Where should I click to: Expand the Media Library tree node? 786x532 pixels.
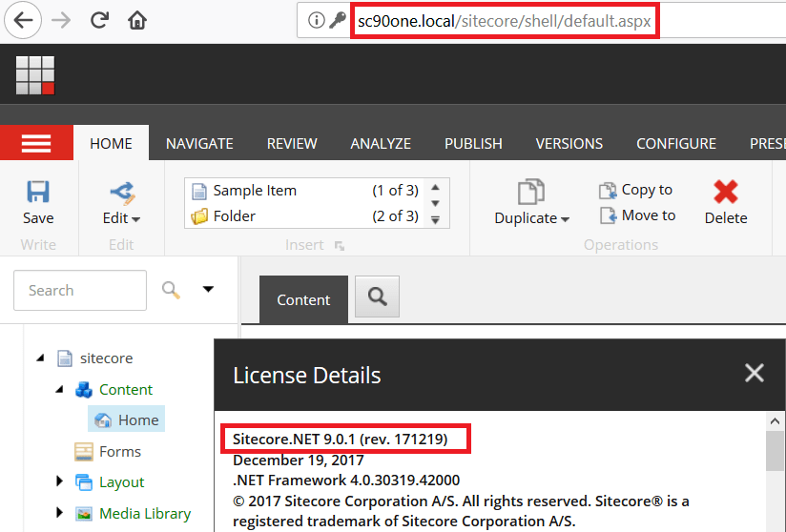(x=59, y=513)
